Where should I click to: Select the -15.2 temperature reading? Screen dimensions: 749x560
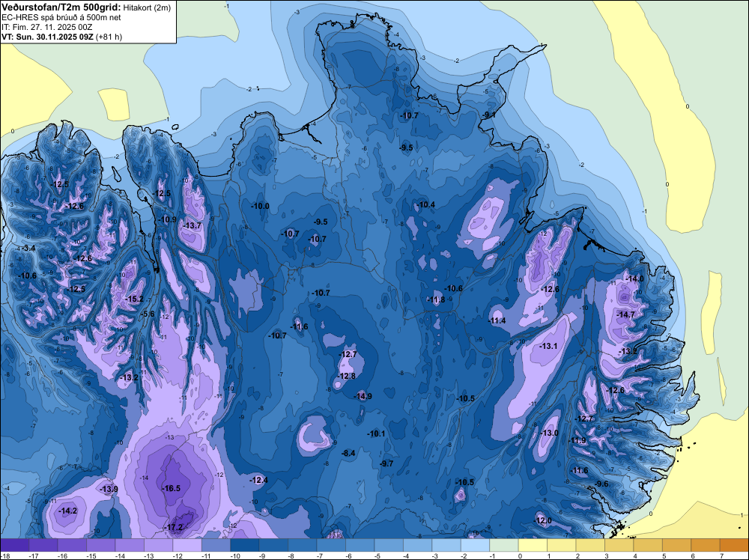pyautogui.click(x=134, y=299)
